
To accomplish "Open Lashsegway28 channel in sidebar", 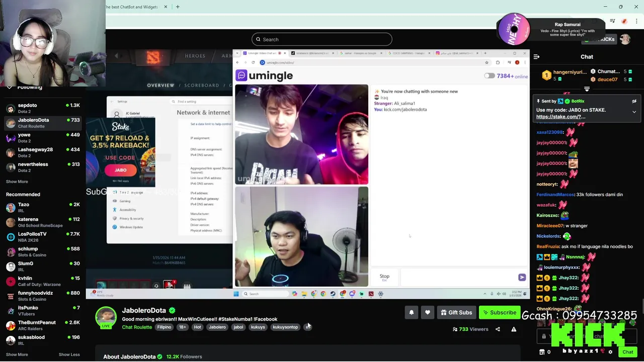I will click(43, 152).
